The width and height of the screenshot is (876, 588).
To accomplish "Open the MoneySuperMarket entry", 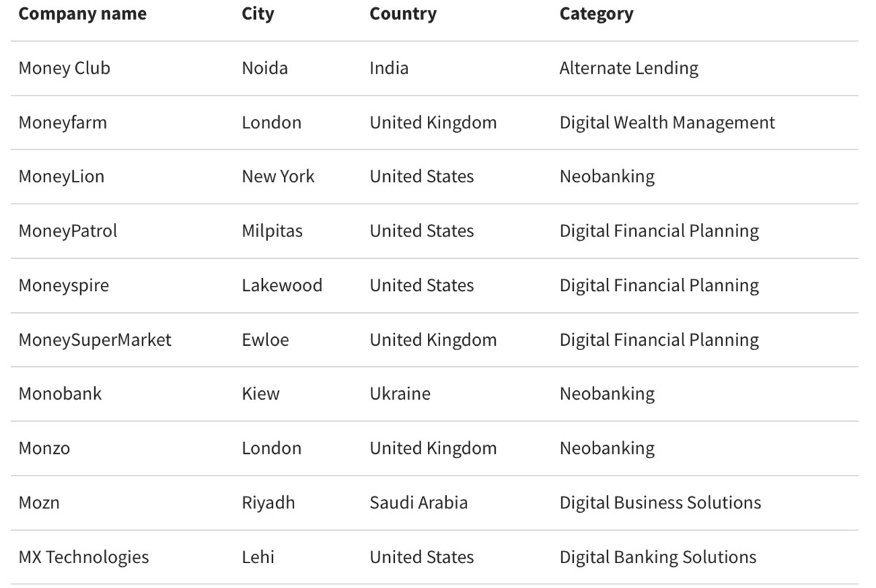I will pos(95,339).
